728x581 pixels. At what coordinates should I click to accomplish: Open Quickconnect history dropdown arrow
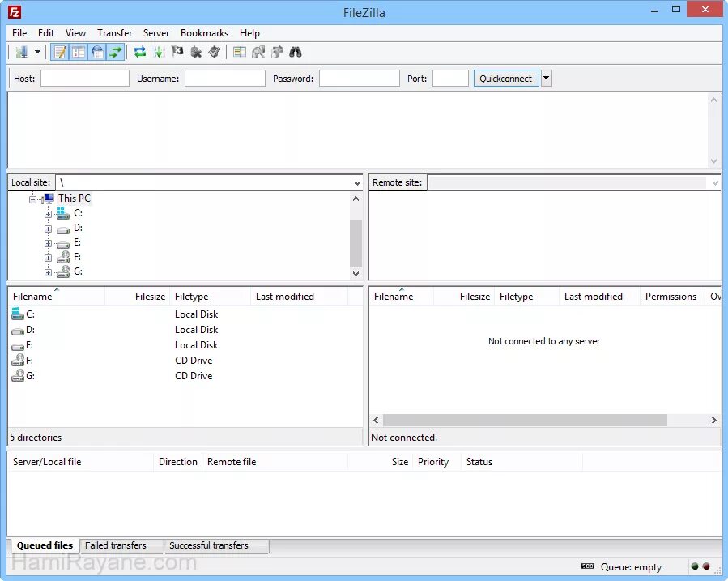[547, 79]
